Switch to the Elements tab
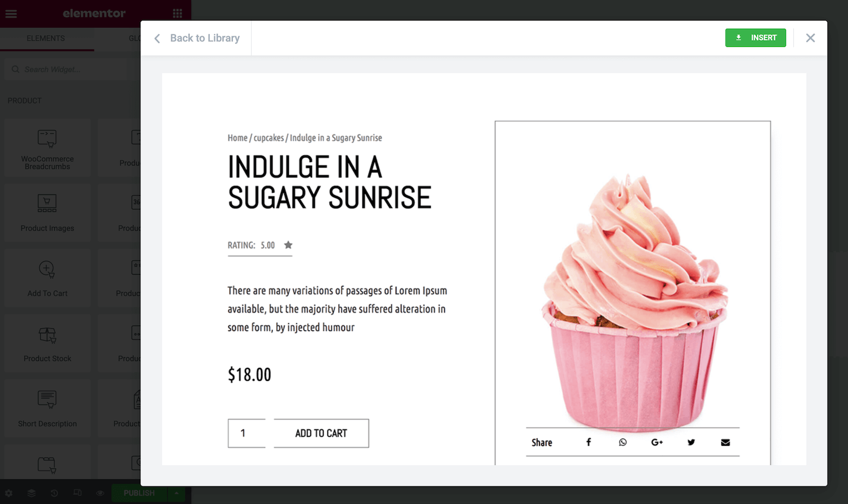This screenshot has width=848, height=504. coord(46,38)
